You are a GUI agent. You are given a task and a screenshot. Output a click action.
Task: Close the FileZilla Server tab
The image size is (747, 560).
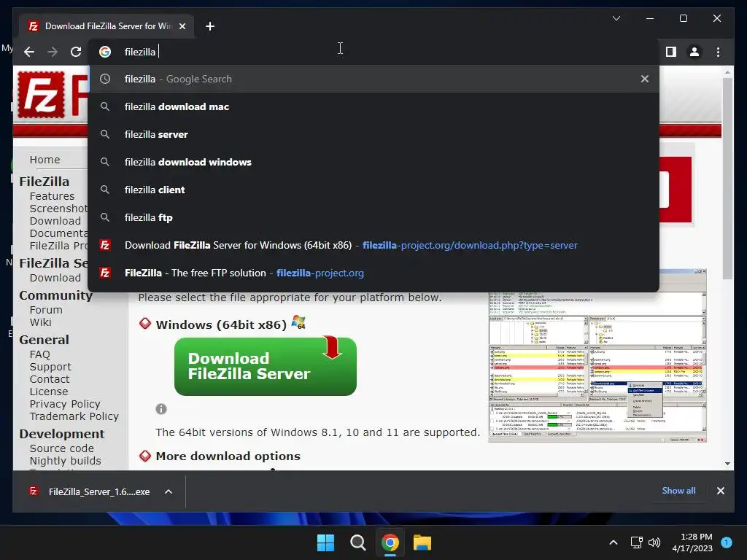pos(182,26)
